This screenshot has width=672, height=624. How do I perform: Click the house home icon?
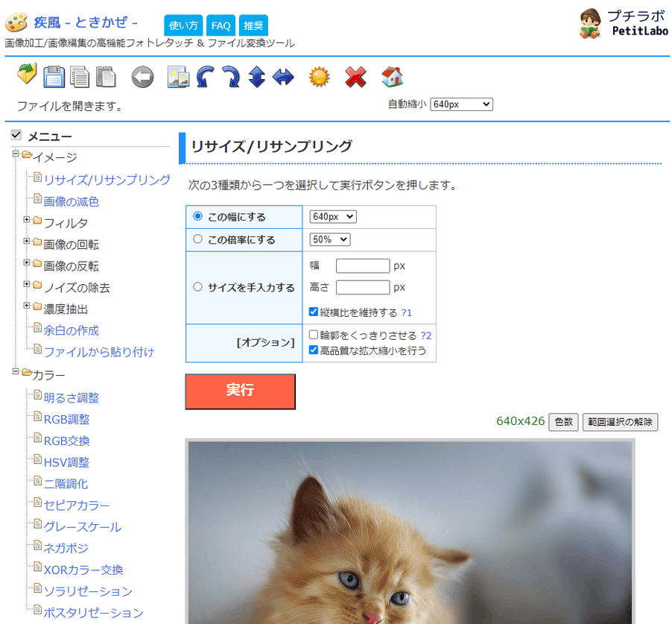pos(392,77)
